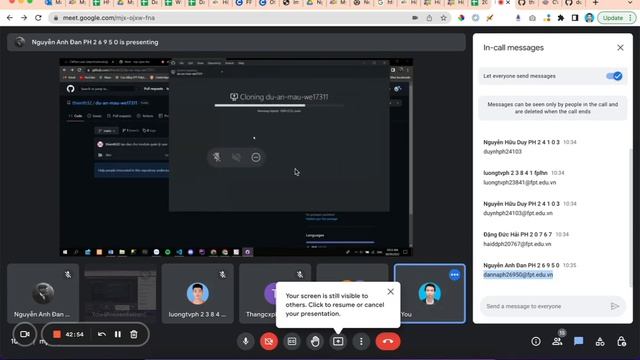Open the present screen button
The height and width of the screenshot is (360, 640).
click(338, 341)
